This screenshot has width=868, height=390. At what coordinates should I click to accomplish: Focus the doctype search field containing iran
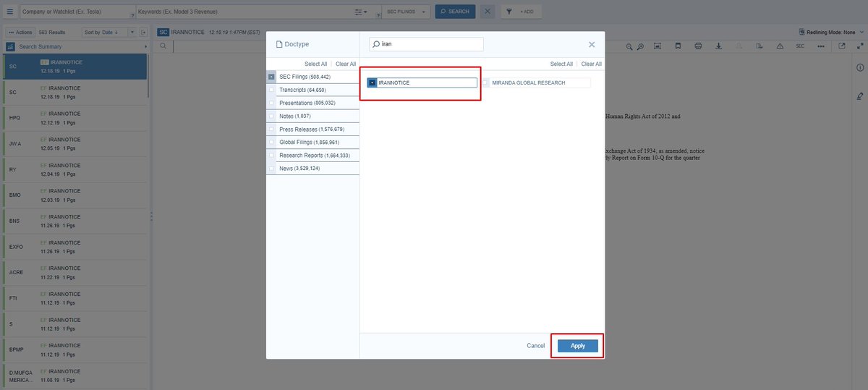426,44
